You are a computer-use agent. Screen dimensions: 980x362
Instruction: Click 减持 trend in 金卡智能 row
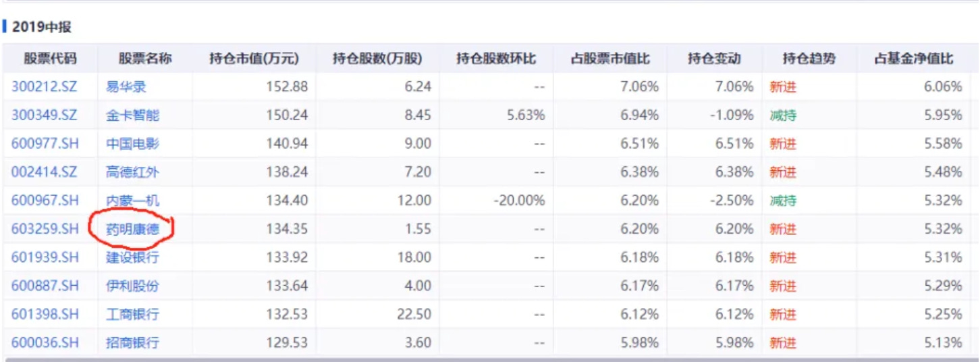[x=783, y=115]
